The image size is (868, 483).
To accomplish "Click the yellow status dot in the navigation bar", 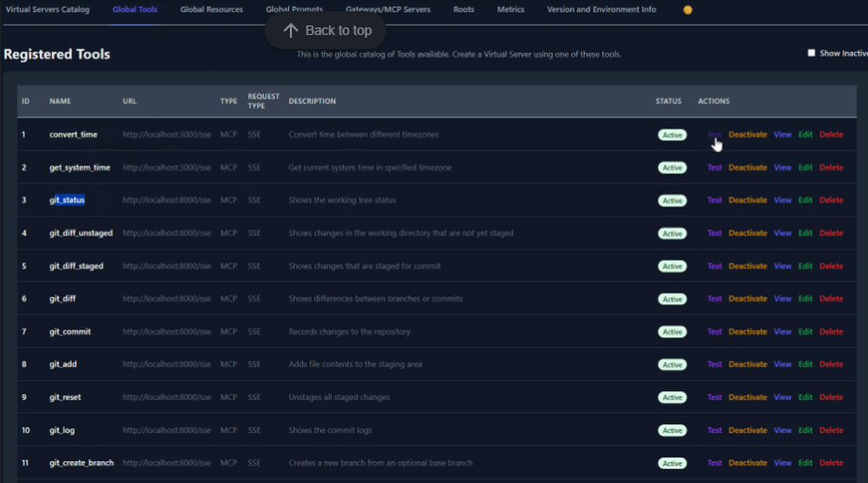I will (687, 10).
